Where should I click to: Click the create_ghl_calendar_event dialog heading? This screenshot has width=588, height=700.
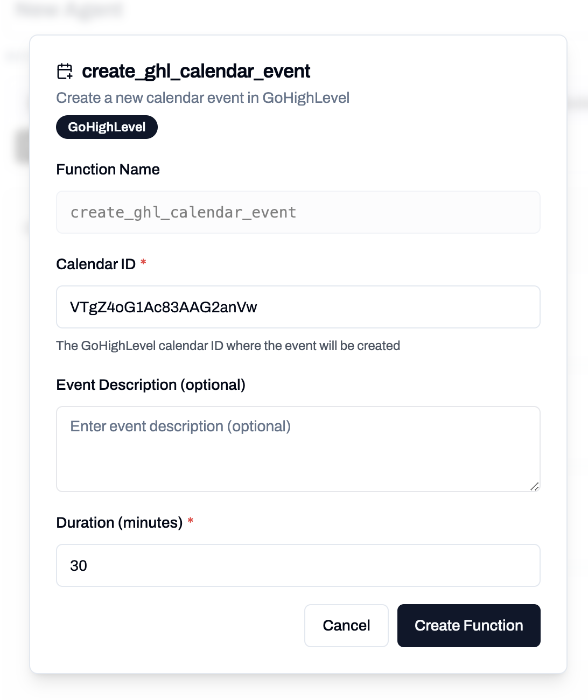(x=197, y=71)
